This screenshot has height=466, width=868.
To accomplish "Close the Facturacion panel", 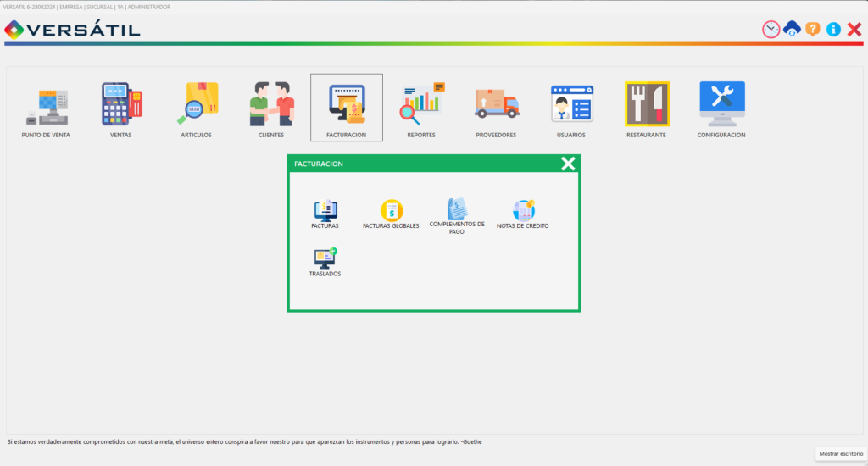I will pyautogui.click(x=568, y=164).
